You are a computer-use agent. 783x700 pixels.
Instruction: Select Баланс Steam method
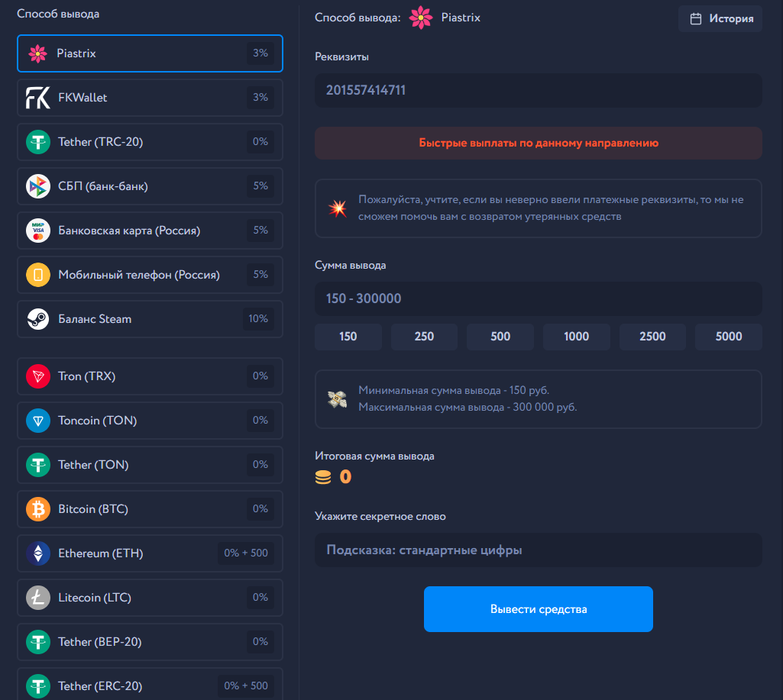pyautogui.click(x=150, y=319)
